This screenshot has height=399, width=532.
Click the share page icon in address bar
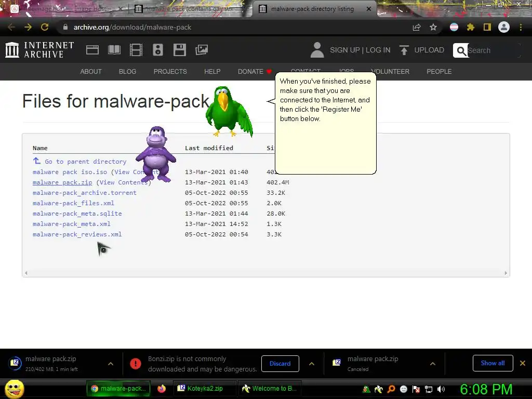coord(417,27)
